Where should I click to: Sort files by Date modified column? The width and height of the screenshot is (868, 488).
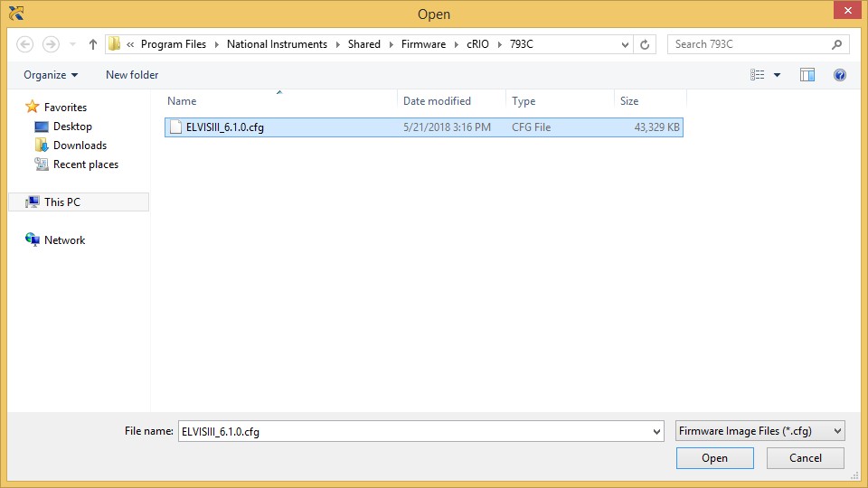437,101
